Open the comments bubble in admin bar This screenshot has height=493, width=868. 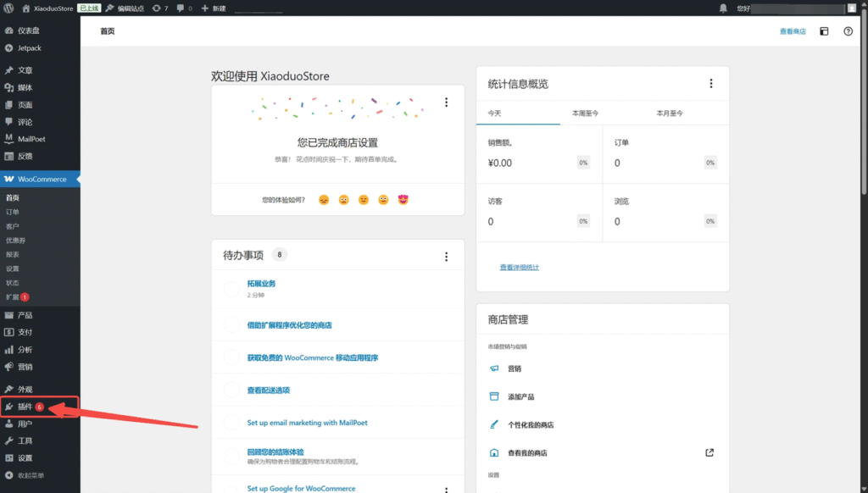[x=184, y=8]
